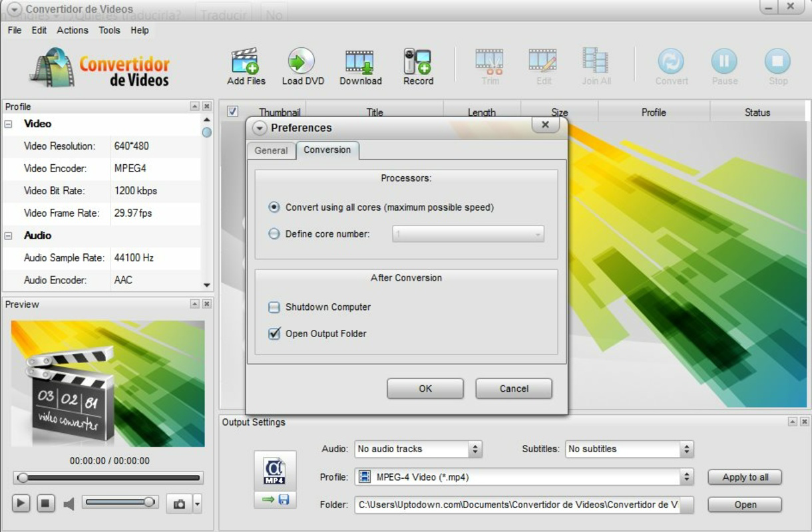The width and height of the screenshot is (812, 532).
Task: Open the Audio tracks dropdown
Action: [x=418, y=449]
